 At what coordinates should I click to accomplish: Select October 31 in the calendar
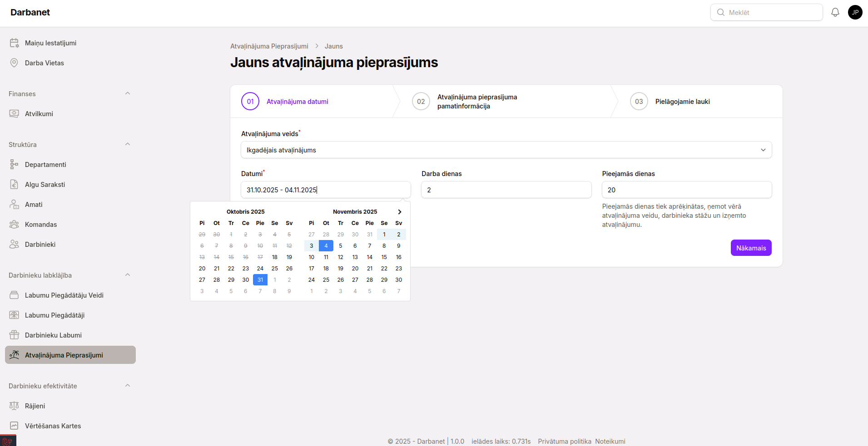pyautogui.click(x=260, y=279)
